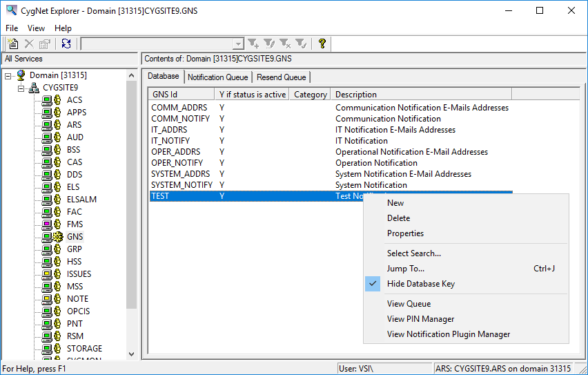Click the NOTE service icon
Viewport: 588px width, 375px height.
[x=51, y=299]
